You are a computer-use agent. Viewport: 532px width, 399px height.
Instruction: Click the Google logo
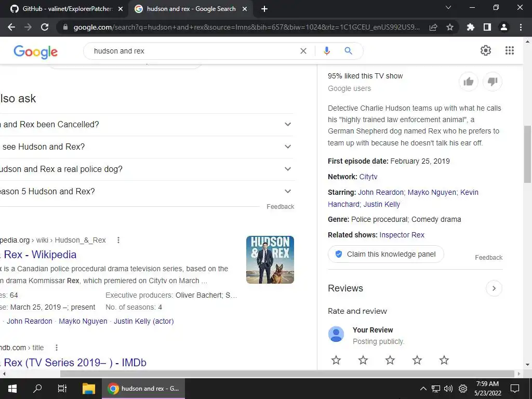click(36, 52)
